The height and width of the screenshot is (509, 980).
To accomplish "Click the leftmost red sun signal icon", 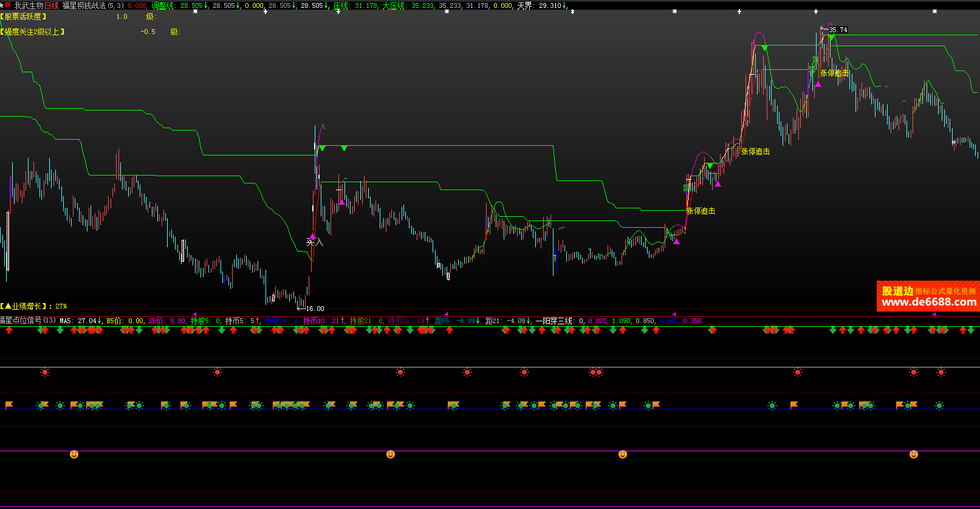I will (45, 372).
